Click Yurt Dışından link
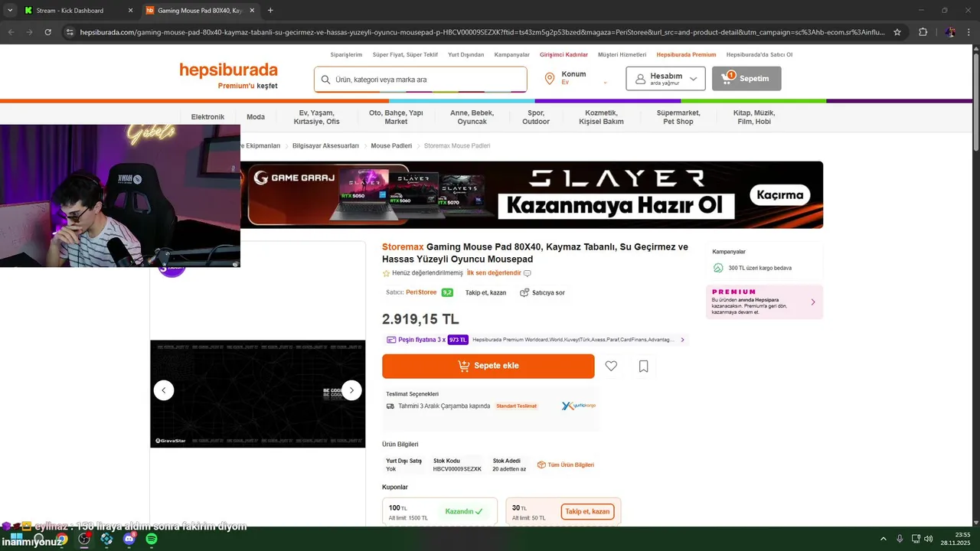The image size is (980, 551). [465, 55]
